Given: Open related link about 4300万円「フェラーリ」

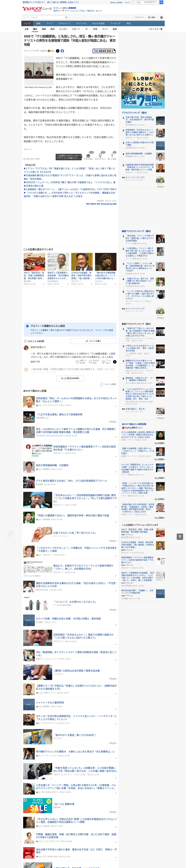Looking at the screenshot, I should point(69,184).
